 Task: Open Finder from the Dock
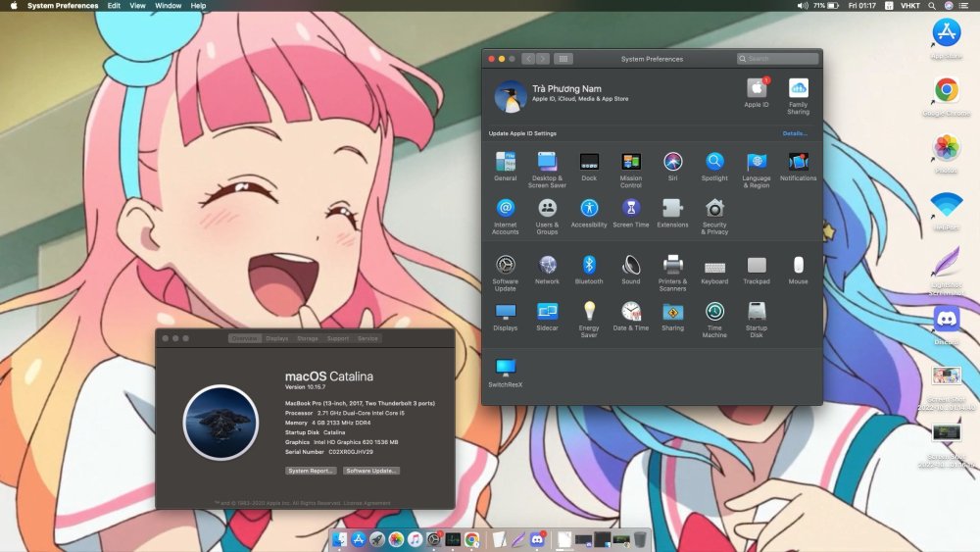tap(339, 539)
